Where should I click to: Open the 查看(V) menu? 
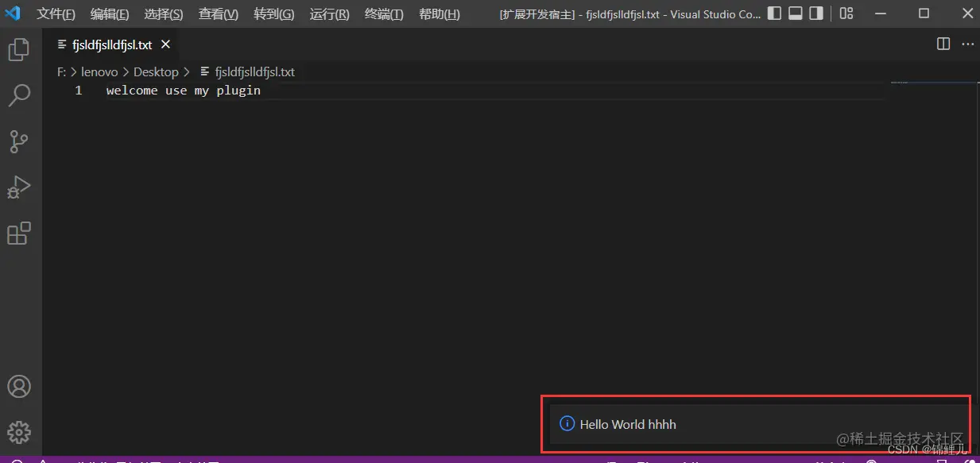(219, 14)
